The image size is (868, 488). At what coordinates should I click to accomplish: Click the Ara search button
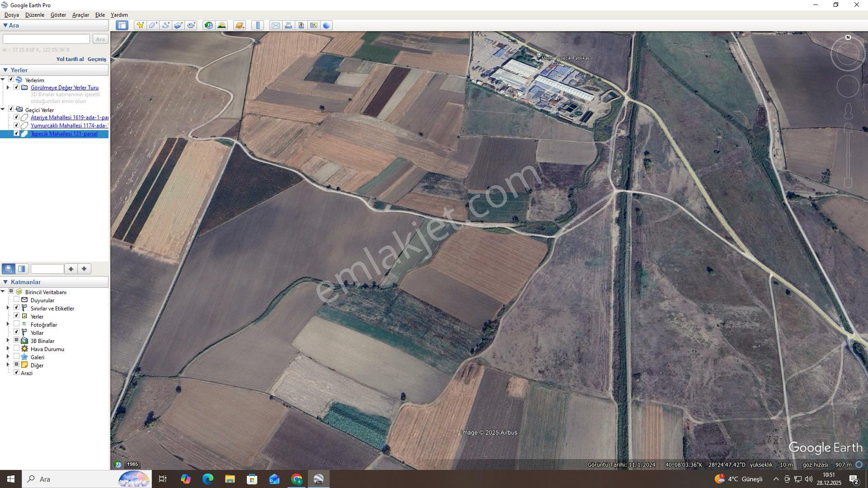tap(100, 39)
